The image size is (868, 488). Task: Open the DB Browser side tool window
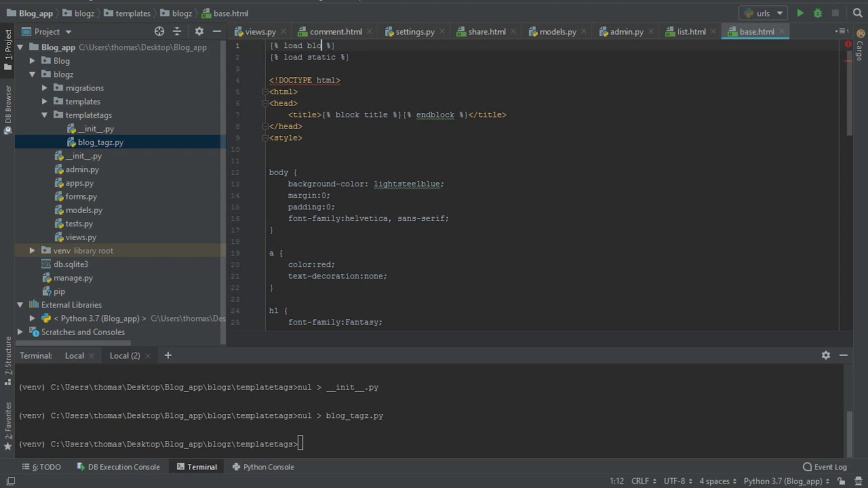coord(7,108)
